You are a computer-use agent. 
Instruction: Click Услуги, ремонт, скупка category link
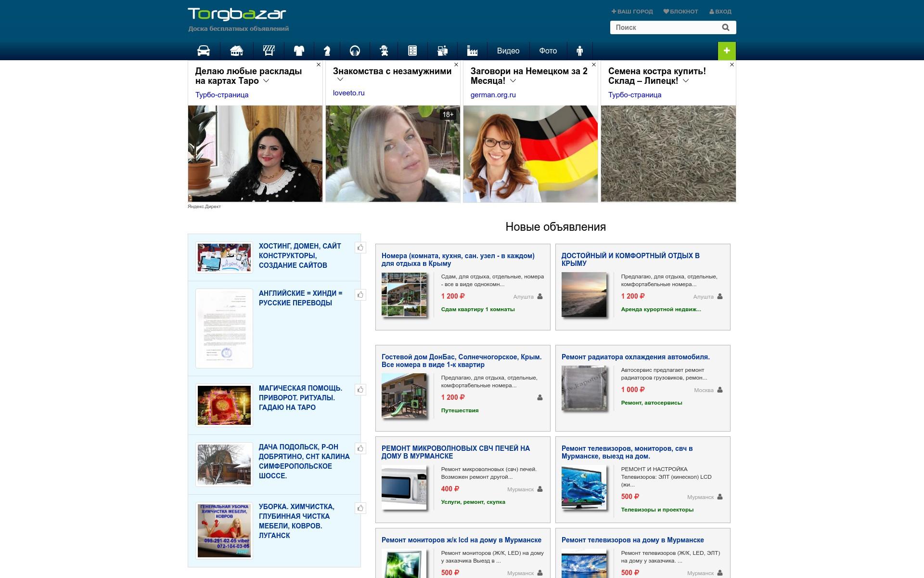click(473, 502)
